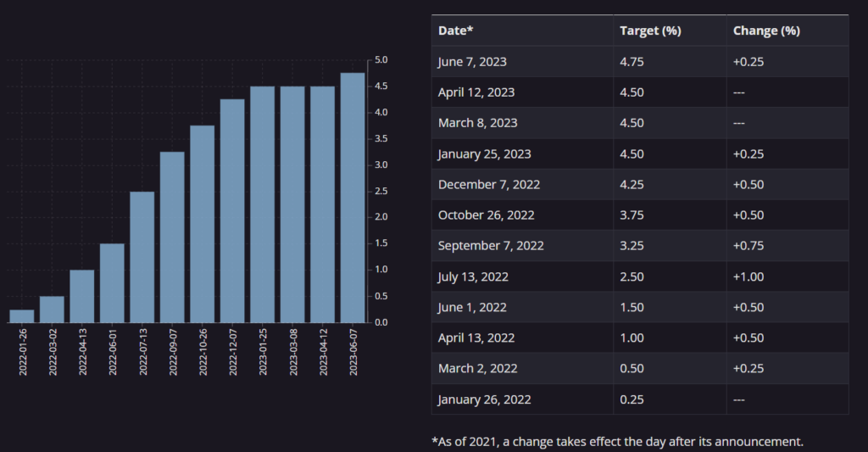This screenshot has height=452, width=868.
Task: Select the July 13, 2022 row date
Action: [473, 276]
